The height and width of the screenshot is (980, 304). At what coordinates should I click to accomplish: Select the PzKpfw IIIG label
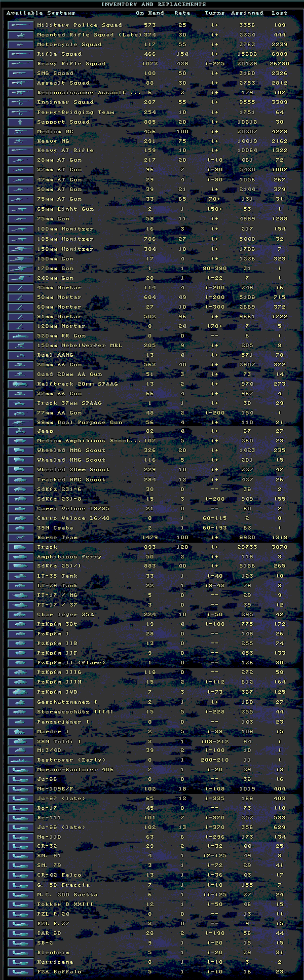click(x=59, y=672)
